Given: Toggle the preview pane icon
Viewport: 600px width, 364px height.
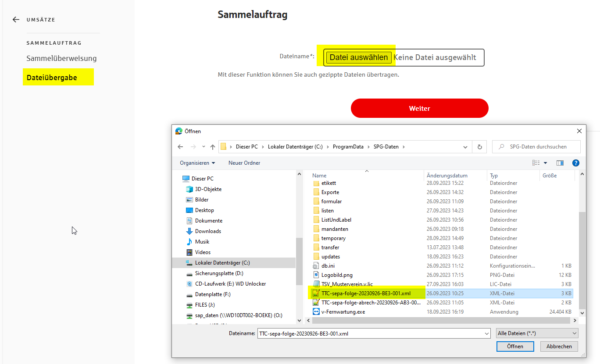Looking at the screenshot, I should pos(560,163).
